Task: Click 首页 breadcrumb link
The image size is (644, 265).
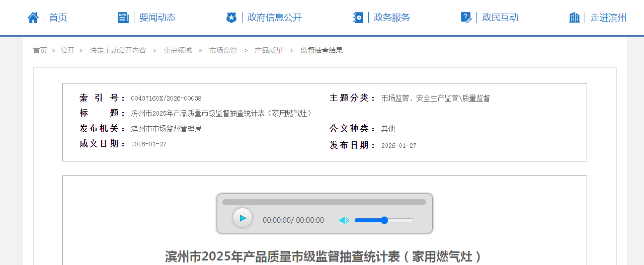Action: click(x=40, y=50)
